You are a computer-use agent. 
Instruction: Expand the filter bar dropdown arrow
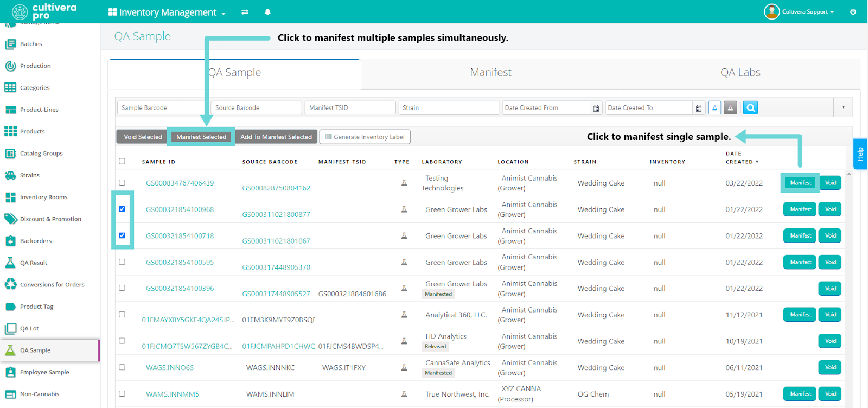tap(843, 107)
